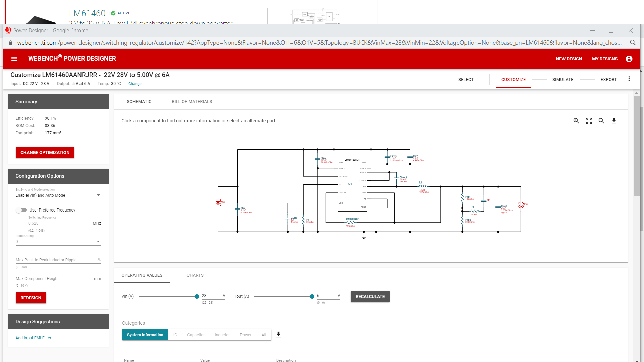644x362 pixels.
Task: Expand the RbootSetting dropdown
Action: 58,242
